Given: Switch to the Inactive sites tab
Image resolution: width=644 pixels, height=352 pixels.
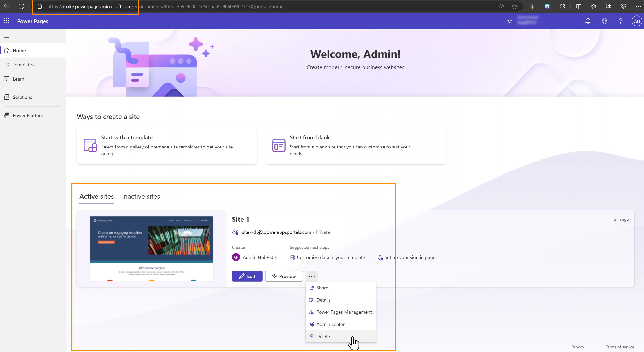Looking at the screenshot, I should tap(141, 197).
